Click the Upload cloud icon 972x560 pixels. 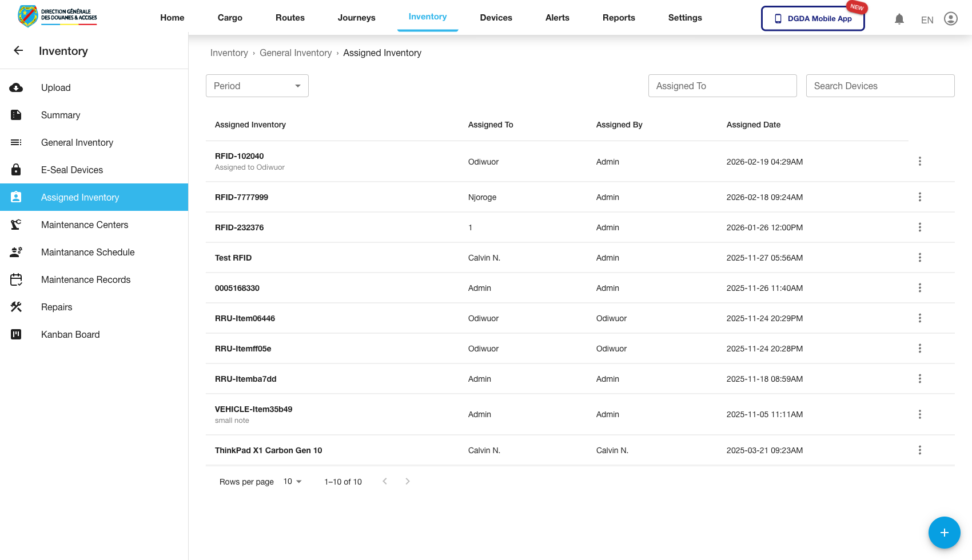[16, 87]
